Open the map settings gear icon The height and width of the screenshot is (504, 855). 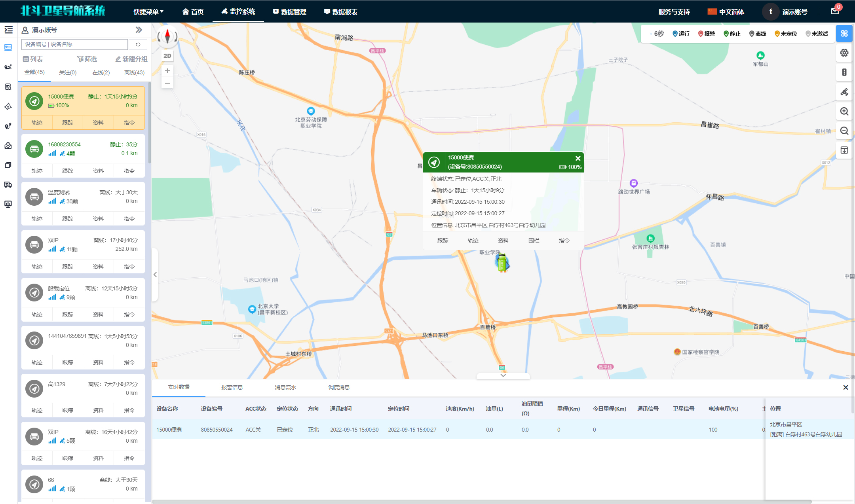coord(844,53)
